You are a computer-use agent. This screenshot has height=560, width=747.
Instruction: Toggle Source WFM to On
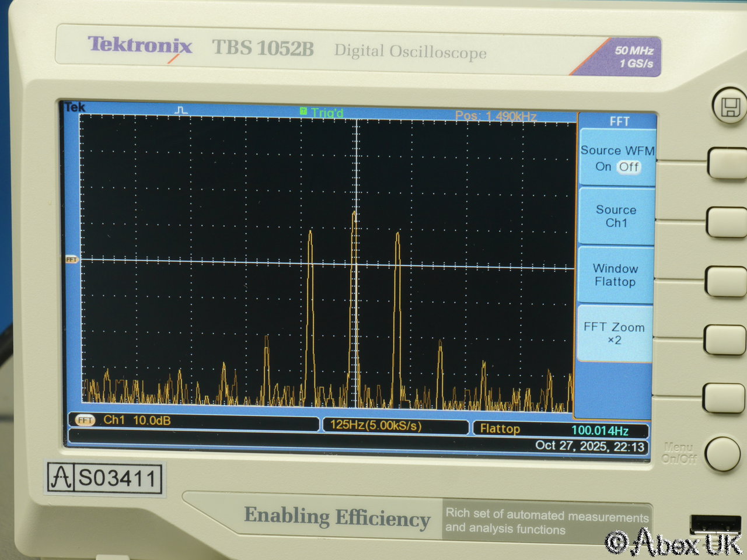(603, 167)
